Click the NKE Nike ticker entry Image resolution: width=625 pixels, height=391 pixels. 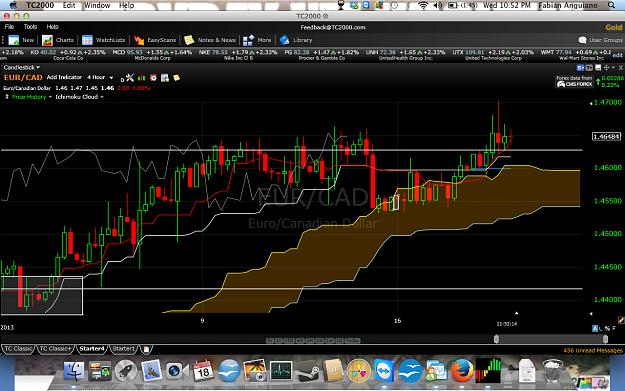tap(238, 55)
